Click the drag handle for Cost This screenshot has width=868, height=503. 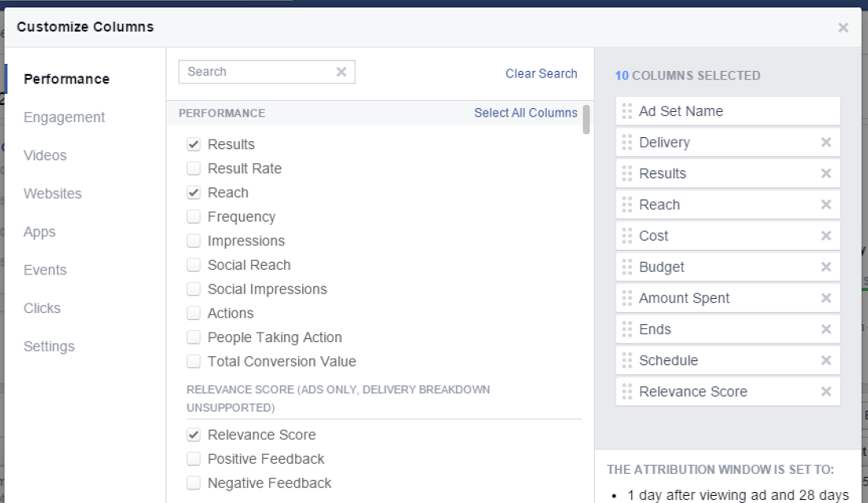(x=627, y=236)
